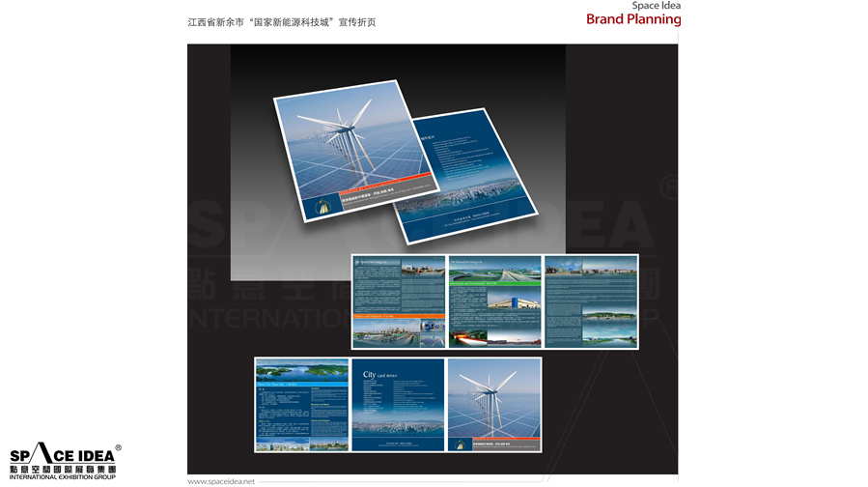Image resolution: width=868 pixels, height=487 pixels.
Task: Click the gold emblem on the small lower cover
Action: pyautogui.click(x=459, y=444)
